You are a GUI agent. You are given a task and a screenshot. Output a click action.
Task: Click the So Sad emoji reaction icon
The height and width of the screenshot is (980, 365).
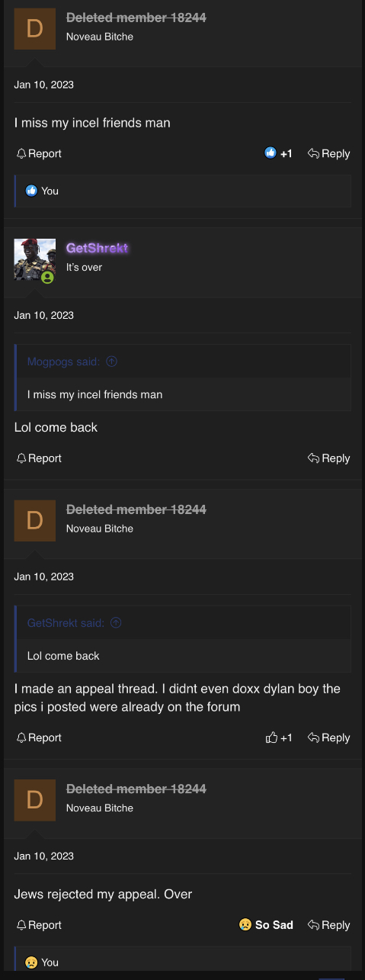tap(245, 925)
